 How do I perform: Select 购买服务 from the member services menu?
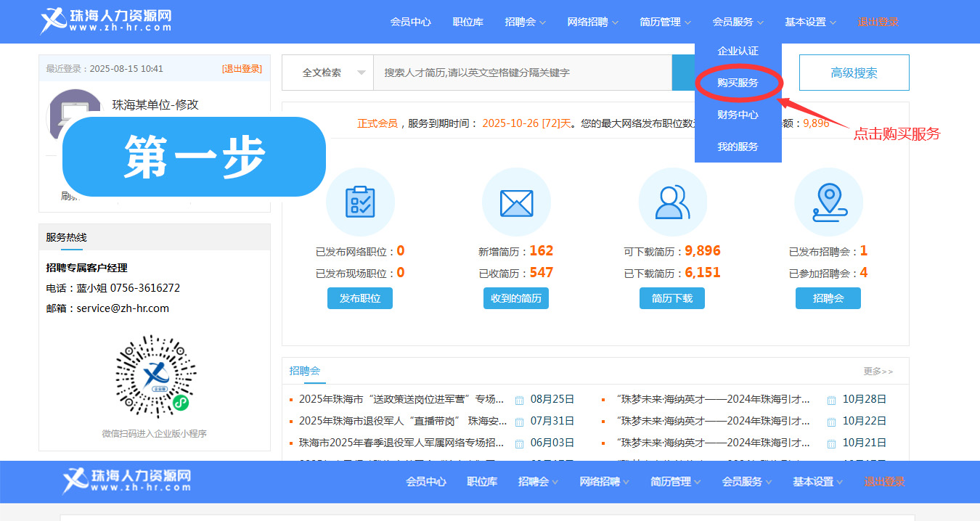[738, 83]
